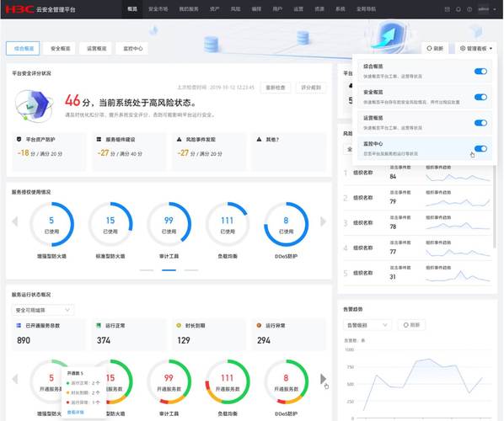The height and width of the screenshot is (421, 504).
Task: Open the 告警级别 dropdown in alarm trend
Action: pos(367,325)
